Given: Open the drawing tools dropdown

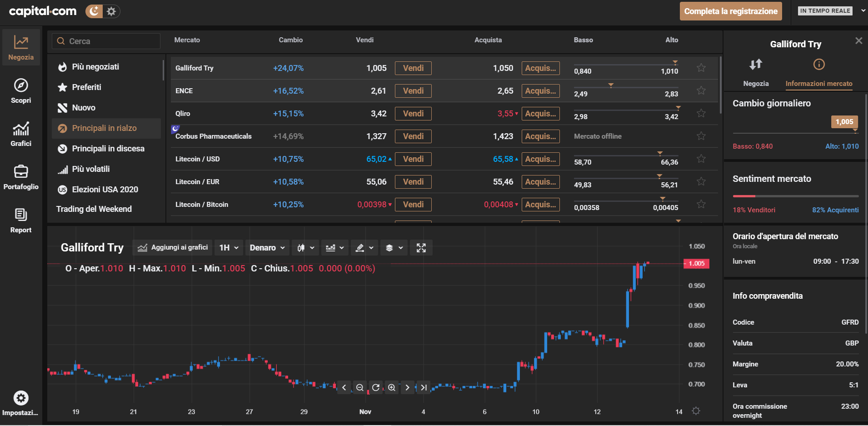Looking at the screenshot, I should pyautogui.click(x=364, y=248).
